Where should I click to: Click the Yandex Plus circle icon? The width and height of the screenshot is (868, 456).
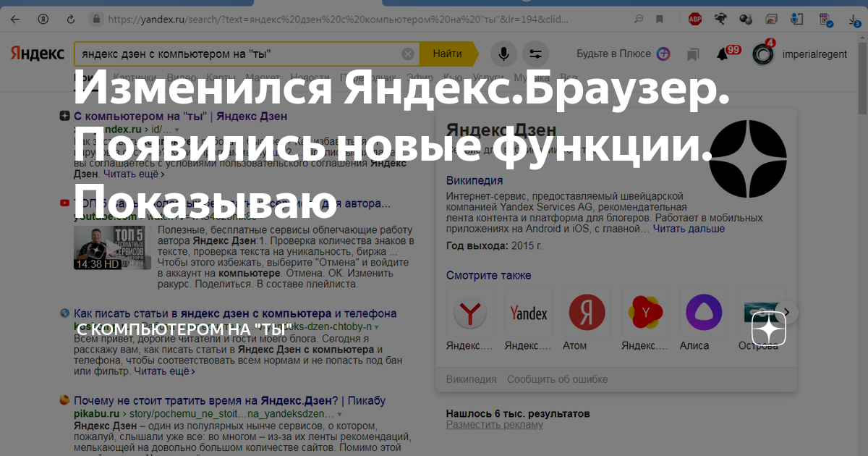pyautogui.click(x=663, y=54)
